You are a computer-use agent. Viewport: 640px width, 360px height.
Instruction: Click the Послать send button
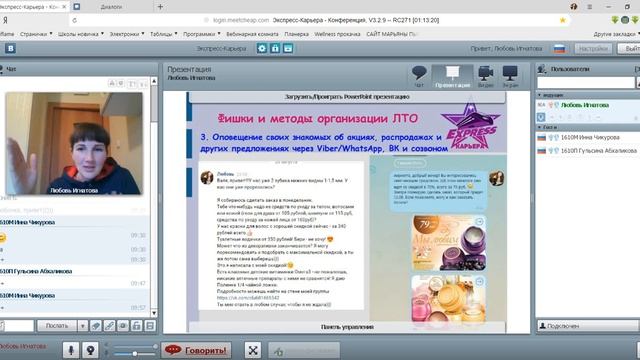click(x=57, y=326)
